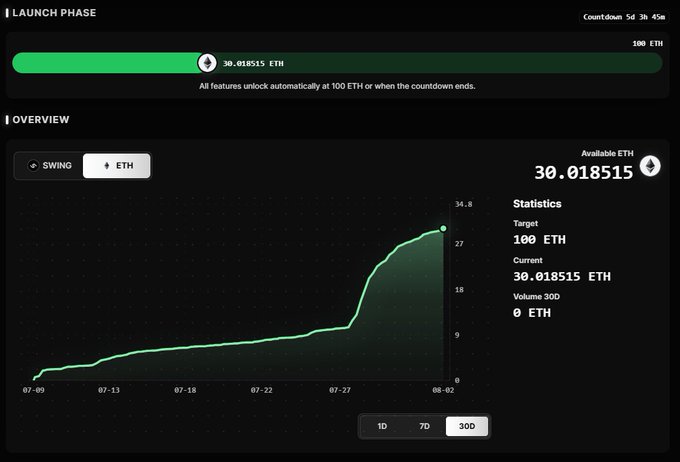Click the filled green part of the launch progress bar
The image size is (680, 462).
tap(105, 63)
